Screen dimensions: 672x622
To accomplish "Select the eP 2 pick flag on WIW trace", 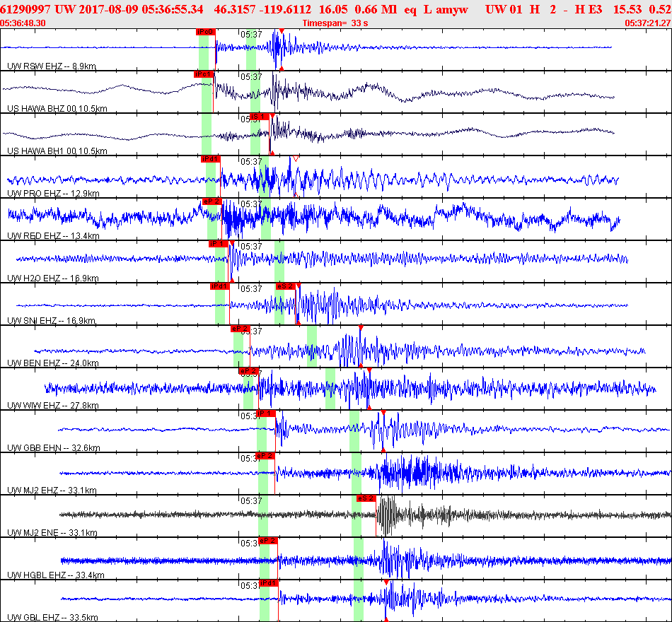I will pyautogui.click(x=248, y=371).
